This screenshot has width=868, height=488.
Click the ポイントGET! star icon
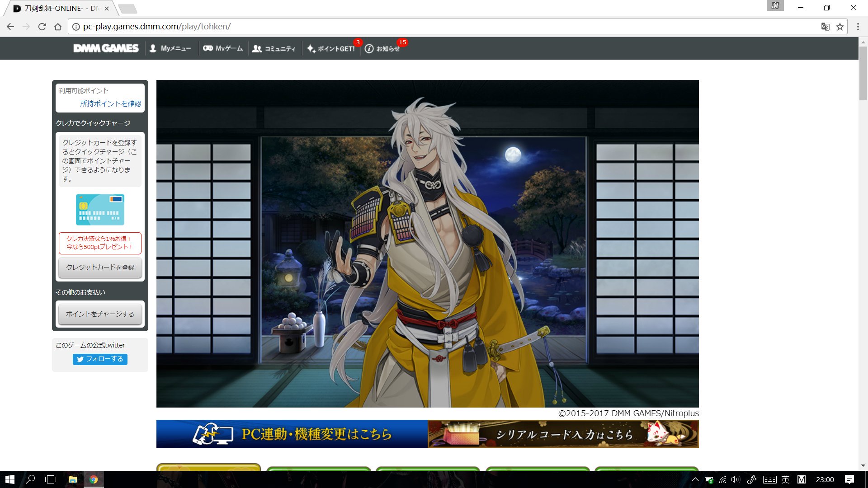click(x=311, y=49)
